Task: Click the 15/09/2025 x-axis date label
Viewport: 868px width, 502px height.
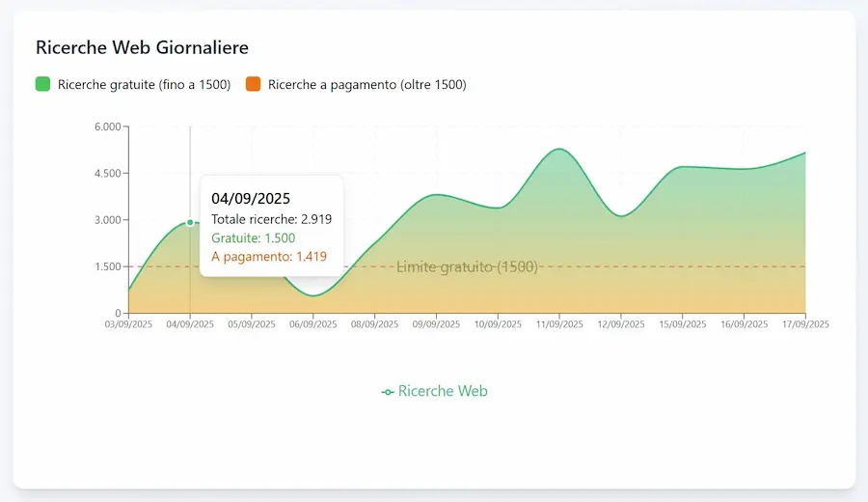Action: coord(682,325)
